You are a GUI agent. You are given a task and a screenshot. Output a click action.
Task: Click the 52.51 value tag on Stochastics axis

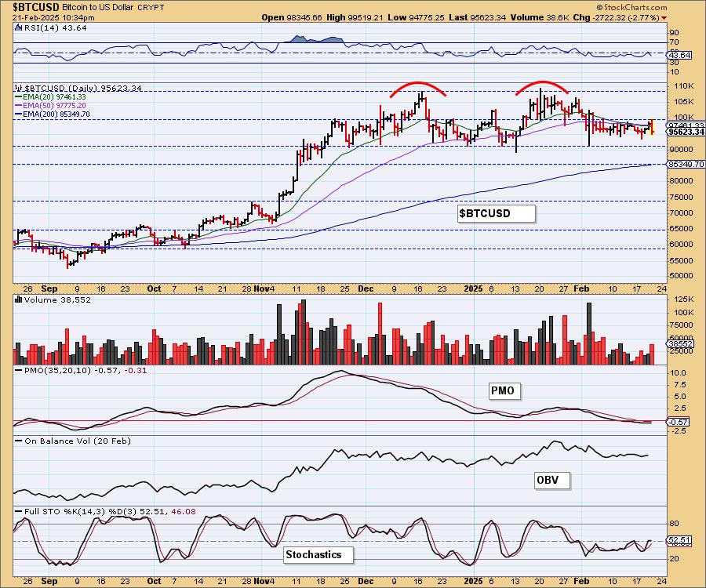679,539
